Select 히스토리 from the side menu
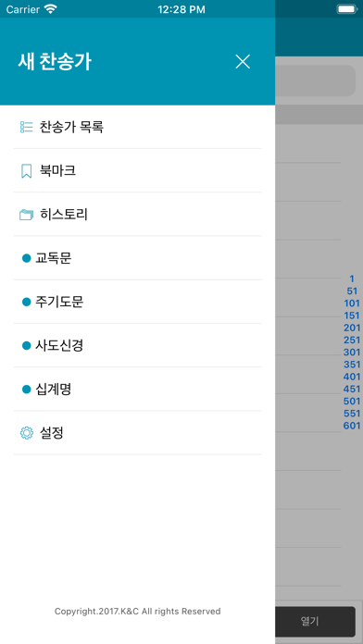Screen dimensions: 363x644 (138, 215)
